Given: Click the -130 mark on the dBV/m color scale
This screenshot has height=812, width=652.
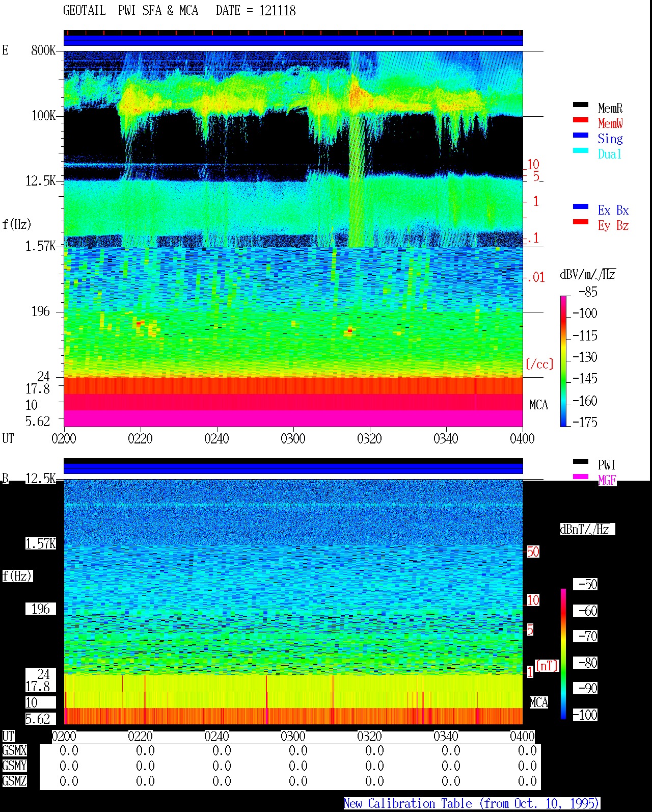Looking at the screenshot, I should (x=585, y=357).
